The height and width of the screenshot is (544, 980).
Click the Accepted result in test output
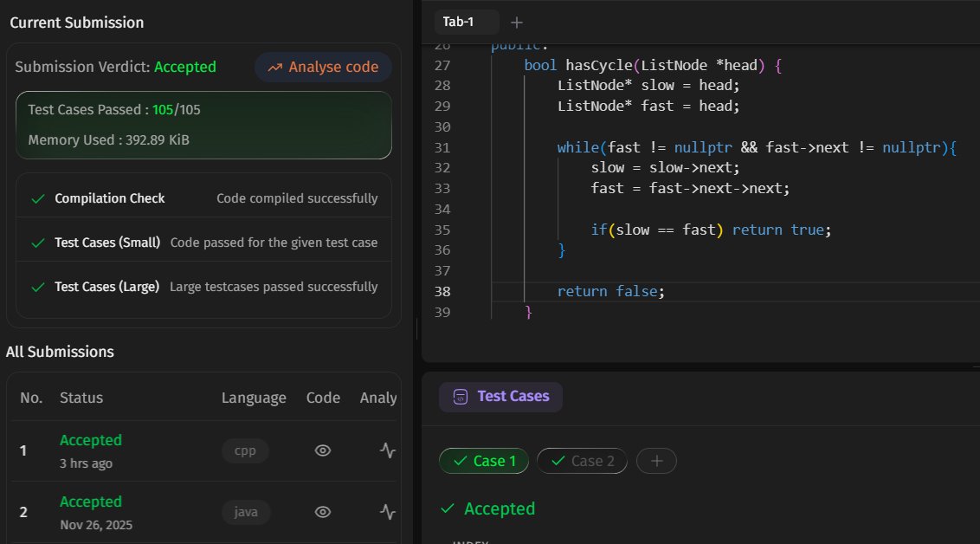[488, 509]
